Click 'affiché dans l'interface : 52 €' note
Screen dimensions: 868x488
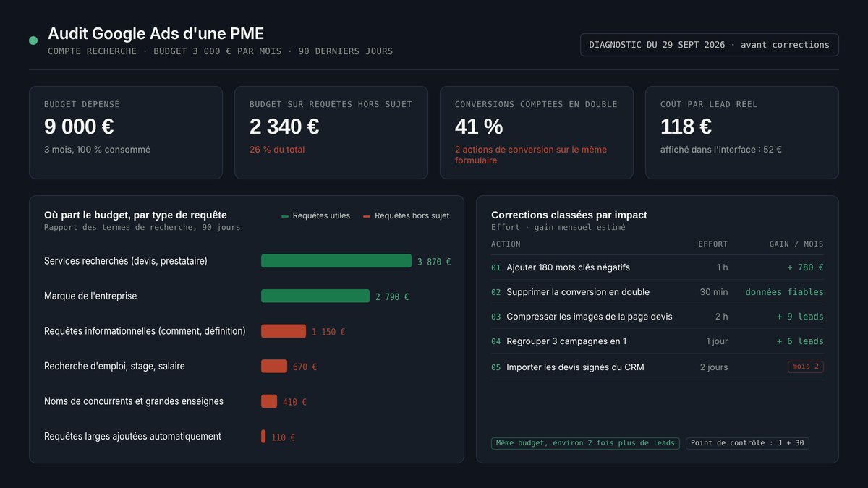point(721,150)
